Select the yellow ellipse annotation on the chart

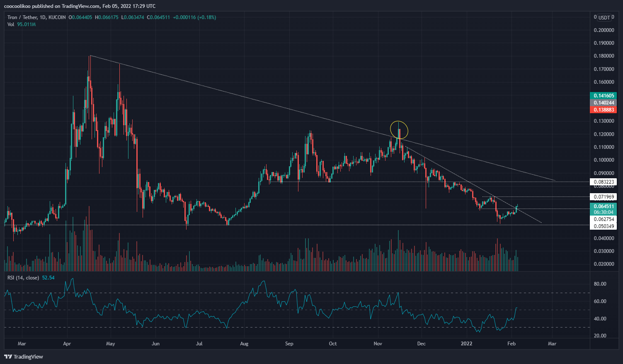click(x=399, y=130)
